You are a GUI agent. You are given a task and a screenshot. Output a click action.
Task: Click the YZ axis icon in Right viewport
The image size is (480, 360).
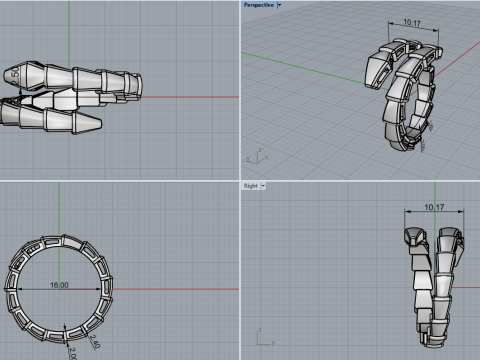pos(266,337)
